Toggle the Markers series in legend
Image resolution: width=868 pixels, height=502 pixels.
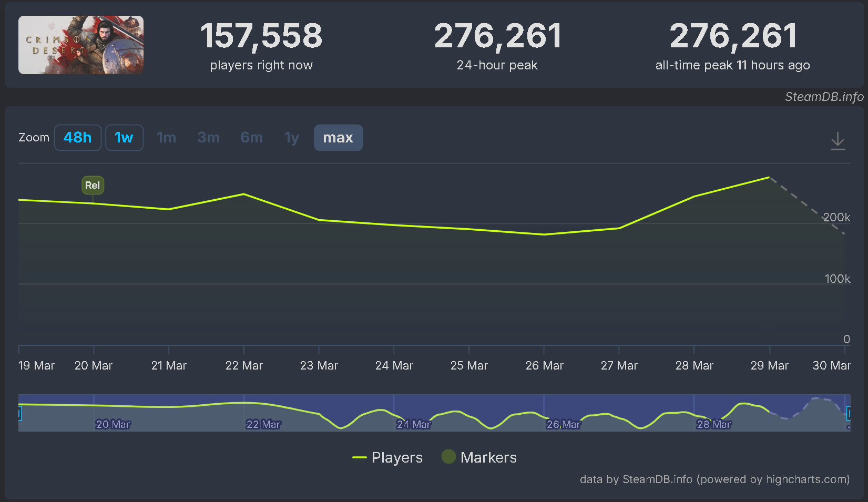tap(479, 457)
